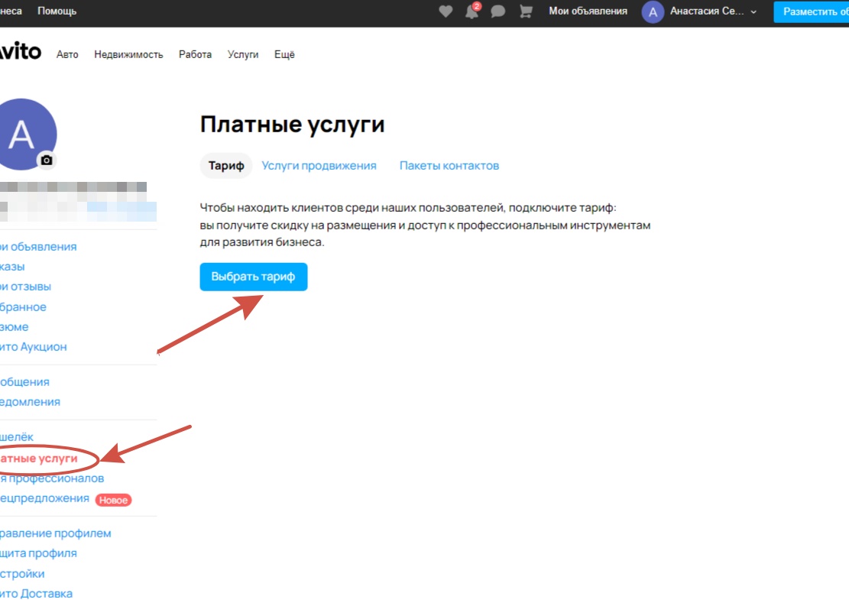
Task: Open the Помощь menu item
Action: [x=57, y=11]
